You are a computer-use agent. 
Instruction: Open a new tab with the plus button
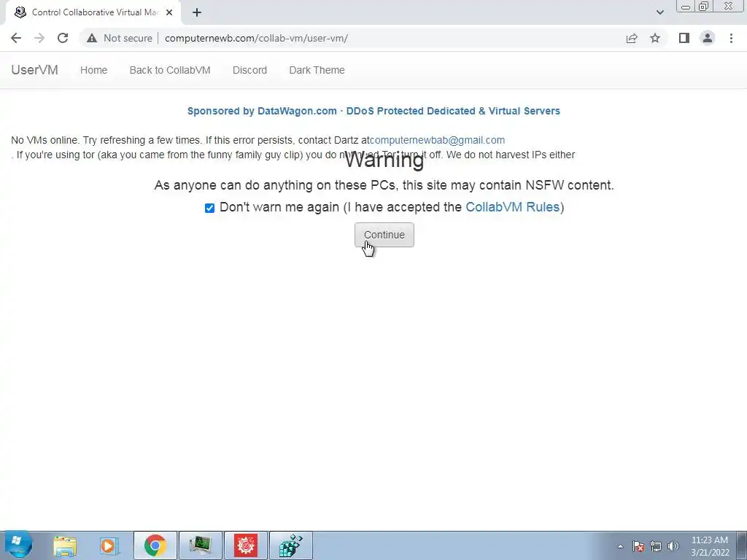coord(197,12)
